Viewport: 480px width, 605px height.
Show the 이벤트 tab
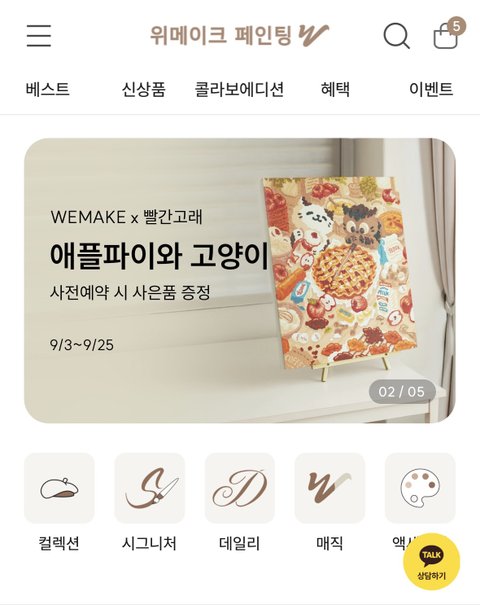(x=431, y=89)
